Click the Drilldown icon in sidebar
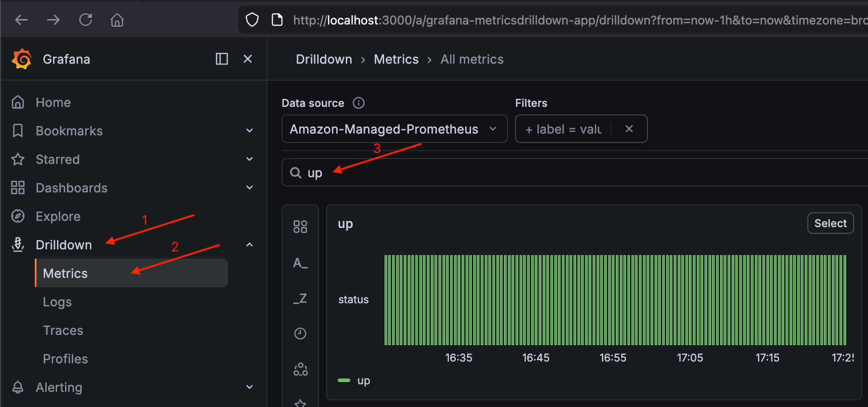 point(18,244)
